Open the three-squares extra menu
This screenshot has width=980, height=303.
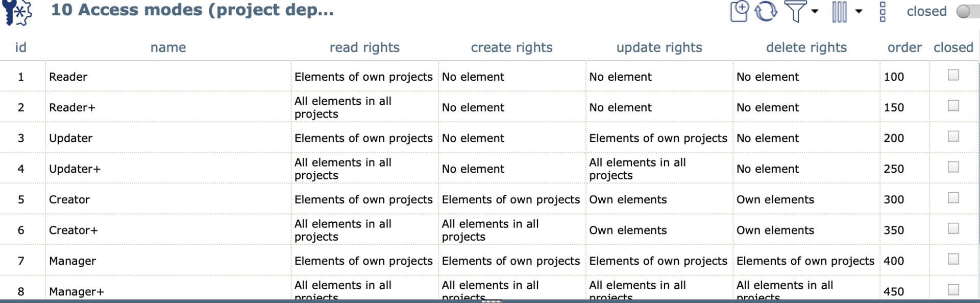tap(883, 11)
